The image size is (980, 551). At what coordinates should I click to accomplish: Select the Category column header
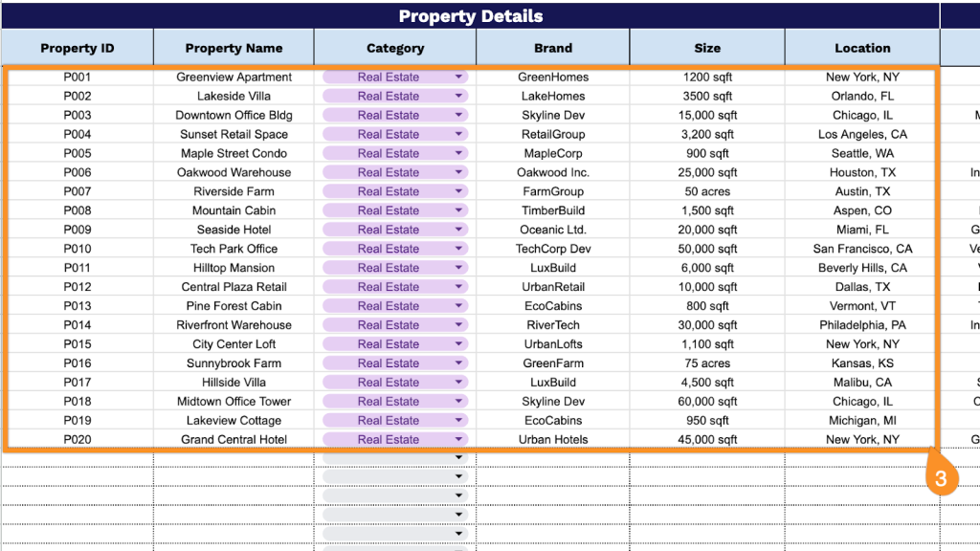tap(394, 48)
